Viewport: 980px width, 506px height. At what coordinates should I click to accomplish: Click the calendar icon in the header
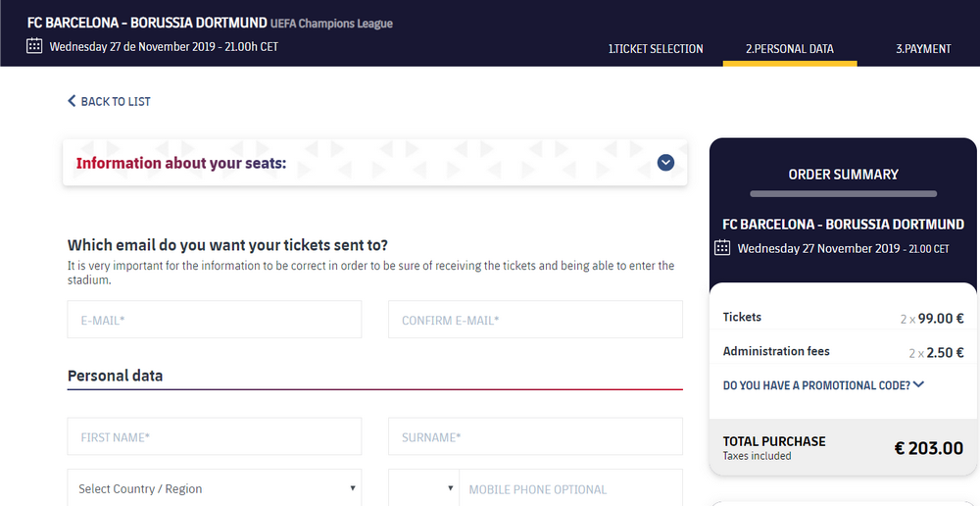click(34, 45)
